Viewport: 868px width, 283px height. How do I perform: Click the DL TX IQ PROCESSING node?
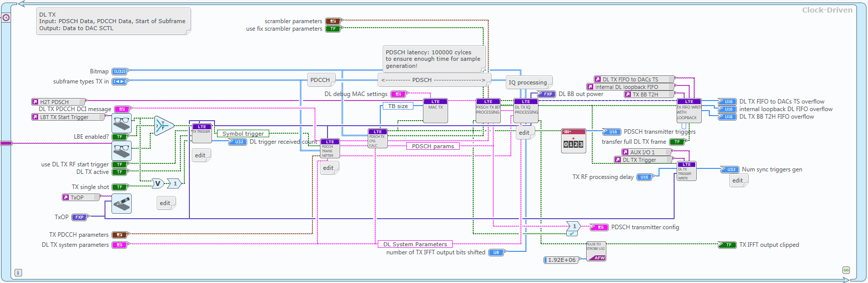[x=526, y=111]
